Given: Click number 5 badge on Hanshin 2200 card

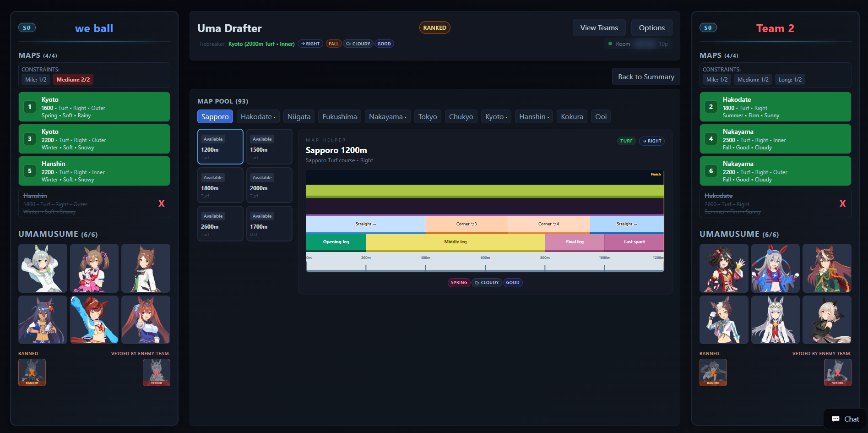Looking at the screenshot, I should [30, 171].
